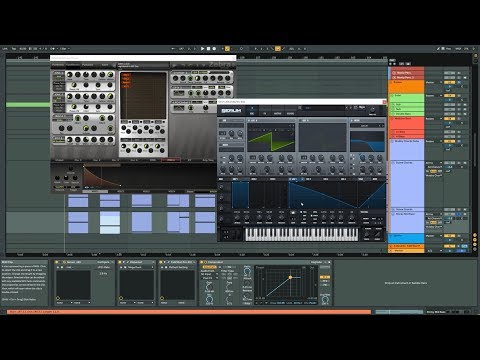Click Serum's filter cutoff knob
The image size is (480, 360).
(362, 158)
